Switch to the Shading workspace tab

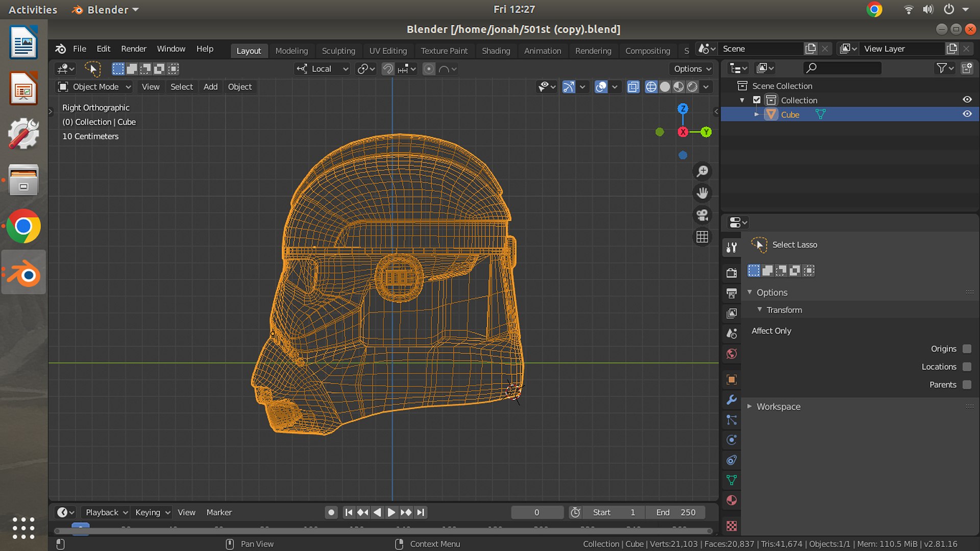pos(496,51)
